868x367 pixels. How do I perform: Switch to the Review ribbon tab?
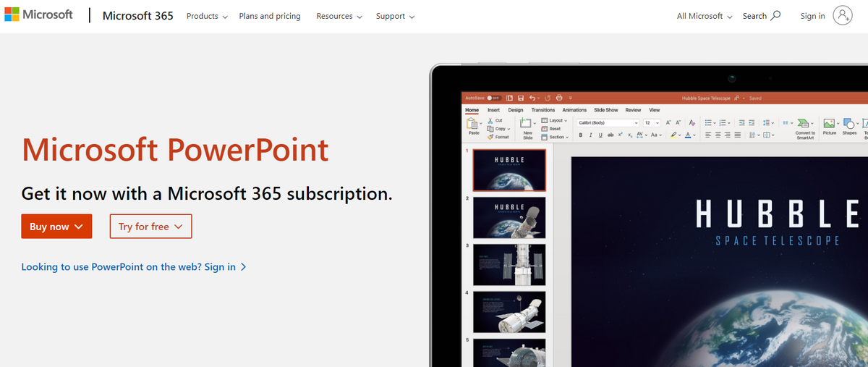pos(633,110)
